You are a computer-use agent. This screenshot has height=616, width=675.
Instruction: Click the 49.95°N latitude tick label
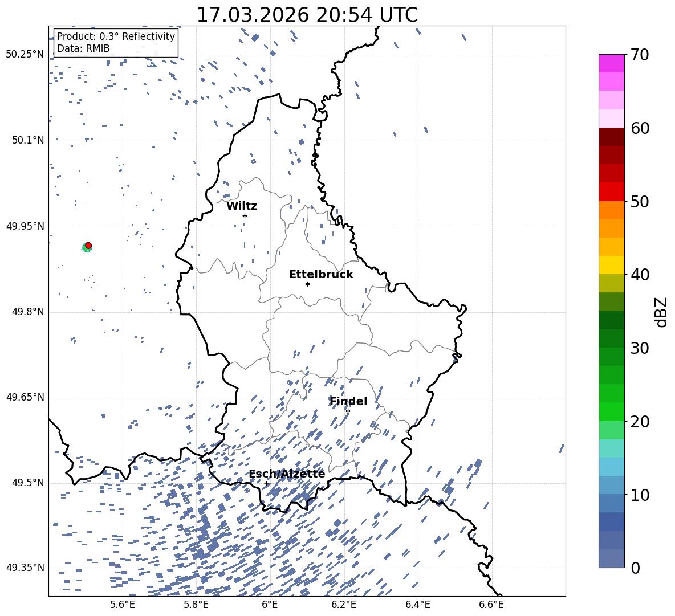[x=26, y=226]
